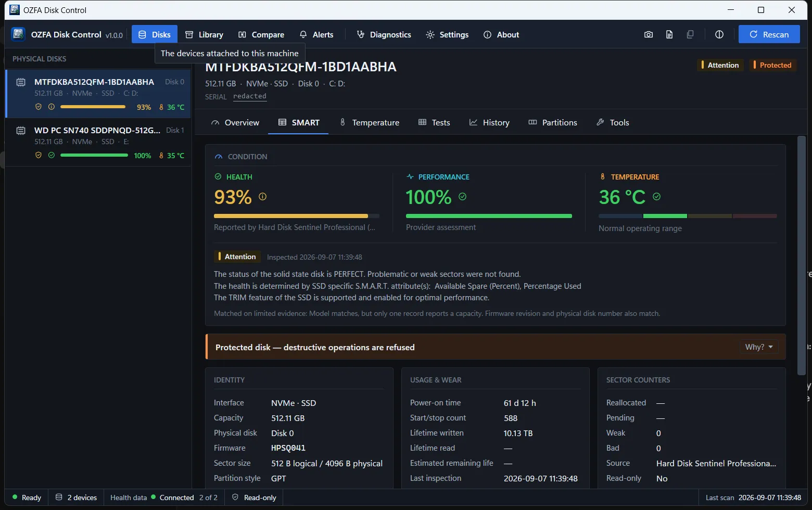Image resolution: width=812 pixels, height=510 pixels.
Task: Click the Power-on time value 61 d 12 h
Action: coord(520,403)
